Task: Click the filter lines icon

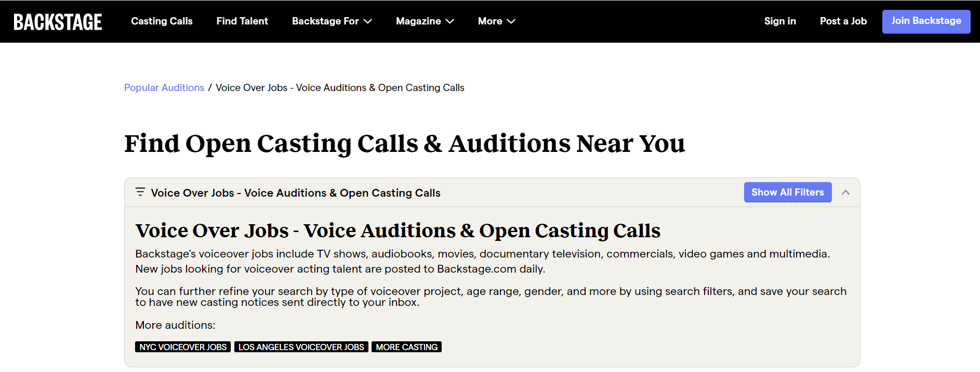Action: [x=140, y=192]
